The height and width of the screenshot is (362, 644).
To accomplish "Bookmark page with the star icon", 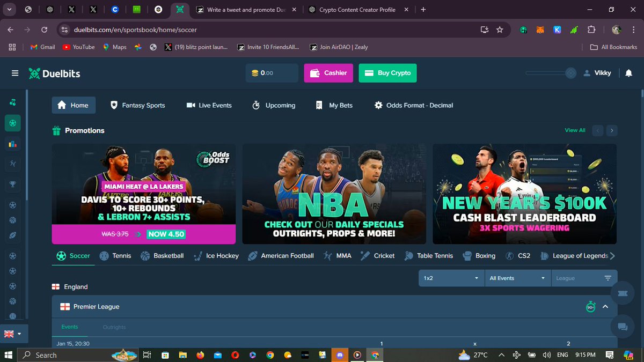I will (500, 29).
